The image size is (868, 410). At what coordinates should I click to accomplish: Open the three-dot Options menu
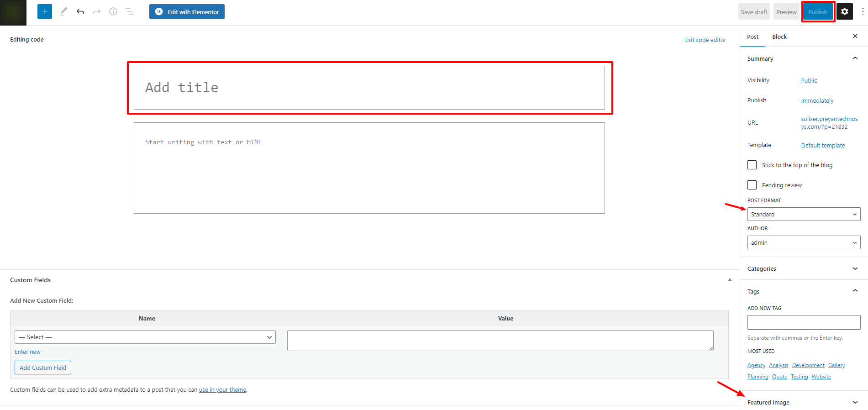862,12
